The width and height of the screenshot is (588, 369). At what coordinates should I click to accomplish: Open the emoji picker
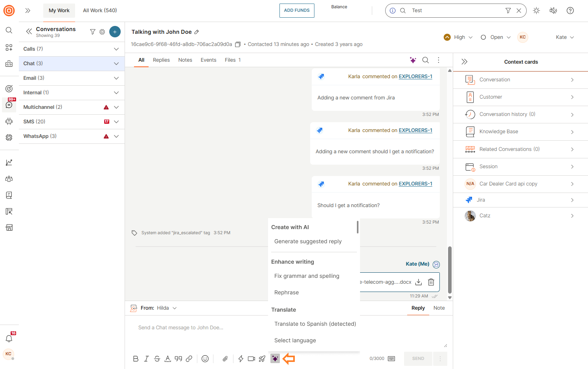click(x=205, y=358)
